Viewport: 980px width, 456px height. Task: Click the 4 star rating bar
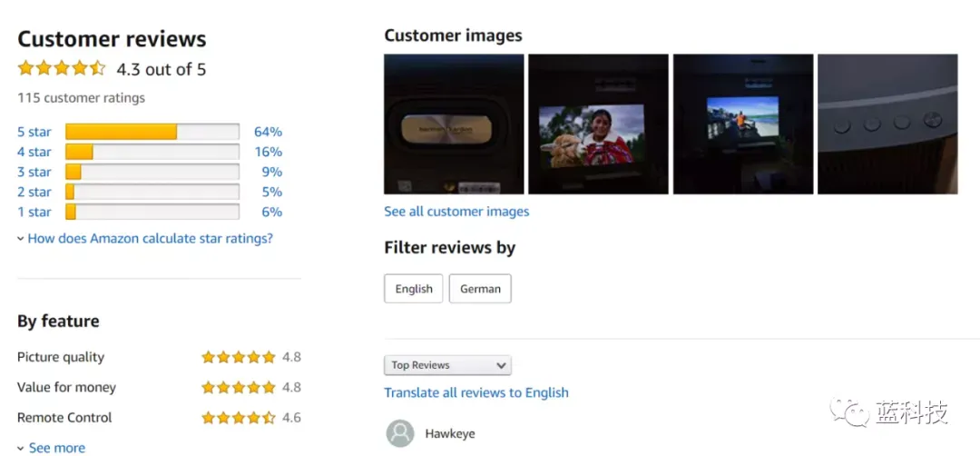click(x=152, y=152)
